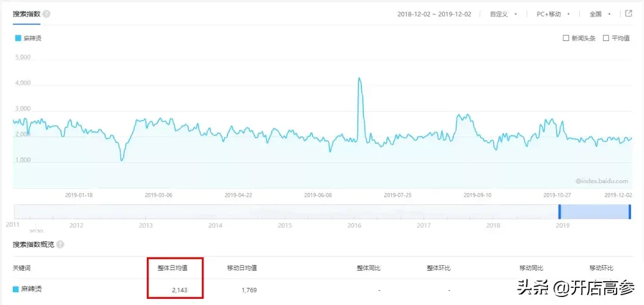The image size is (644, 305).
Task: Click the 移动日均值 column header
Action: click(242, 268)
